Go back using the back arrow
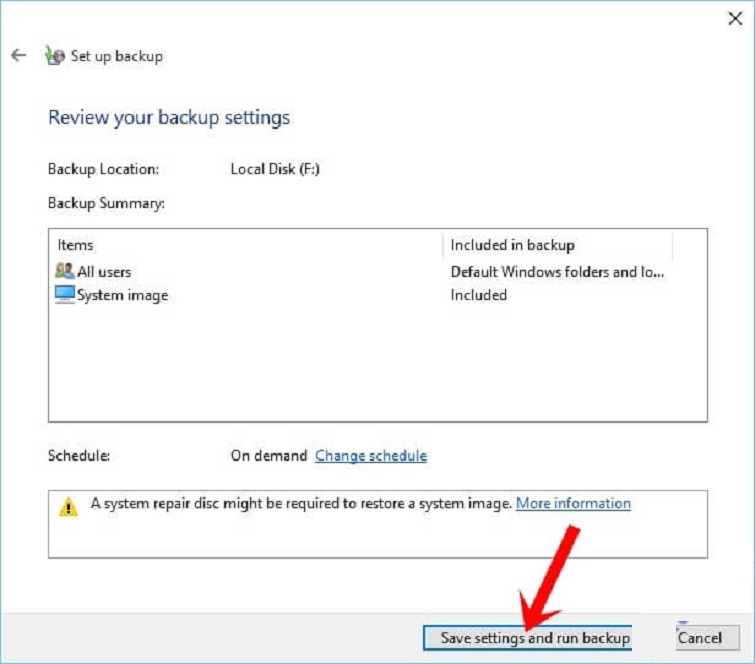The image size is (755, 664). click(x=18, y=55)
